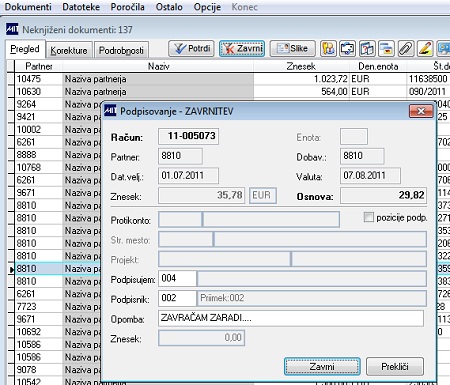This screenshot has width=450, height=385.
Task: Click the Opomba remark text field
Action: [291, 318]
